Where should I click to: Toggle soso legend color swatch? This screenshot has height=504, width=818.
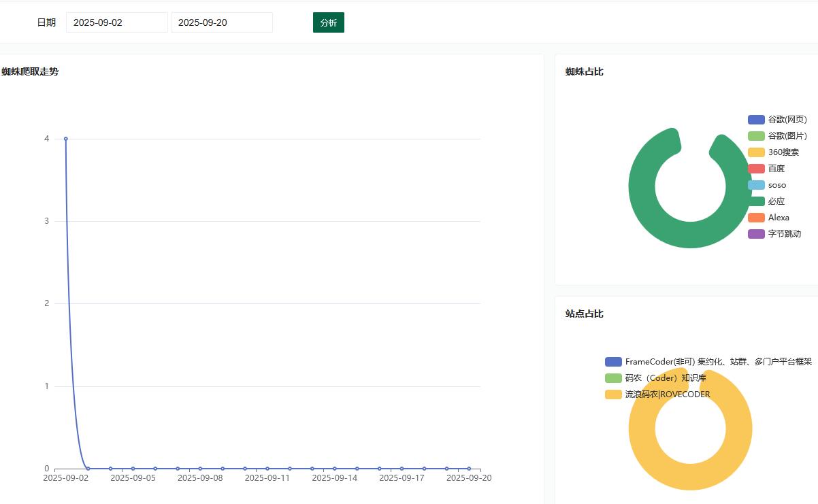756,185
